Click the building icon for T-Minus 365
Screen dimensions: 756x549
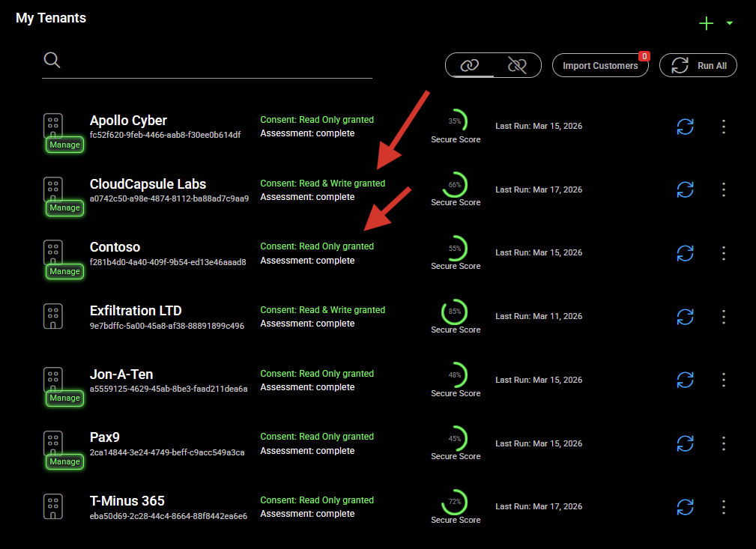coord(52,506)
